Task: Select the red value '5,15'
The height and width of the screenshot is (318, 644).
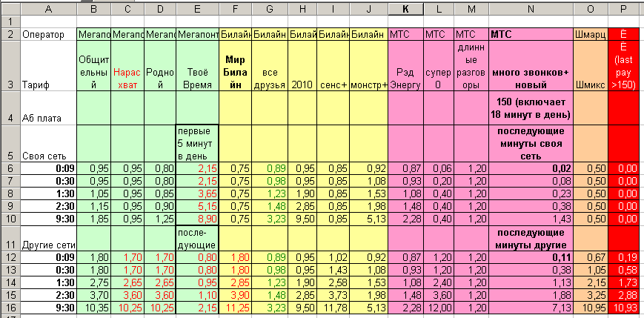Action: [197, 205]
